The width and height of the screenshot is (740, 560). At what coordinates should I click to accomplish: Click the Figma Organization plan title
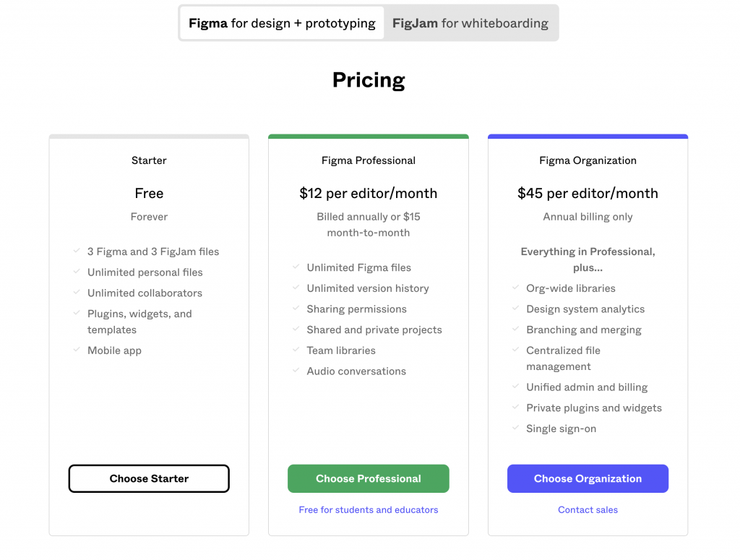(588, 160)
